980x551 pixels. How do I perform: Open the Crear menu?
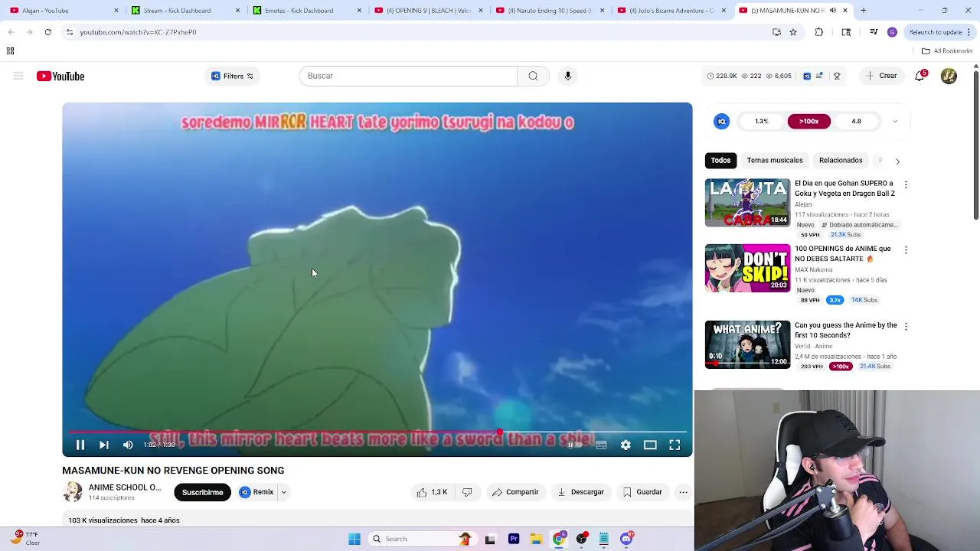tap(880, 76)
